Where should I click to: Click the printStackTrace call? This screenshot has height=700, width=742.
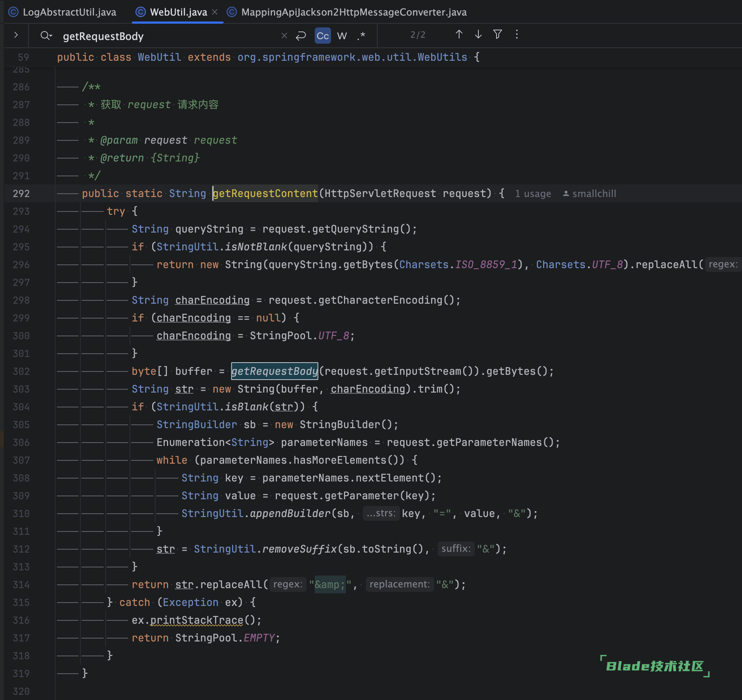[197, 620]
